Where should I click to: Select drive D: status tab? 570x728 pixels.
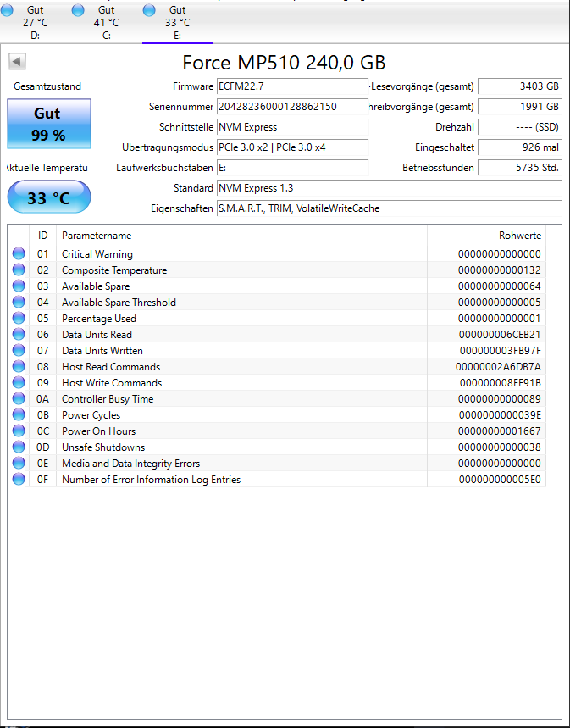pos(36,22)
